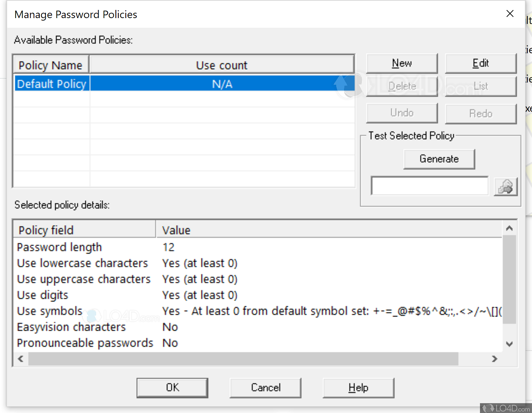532x413 pixels.
Task: Copy generated password to clipboard
Action: 506,186
